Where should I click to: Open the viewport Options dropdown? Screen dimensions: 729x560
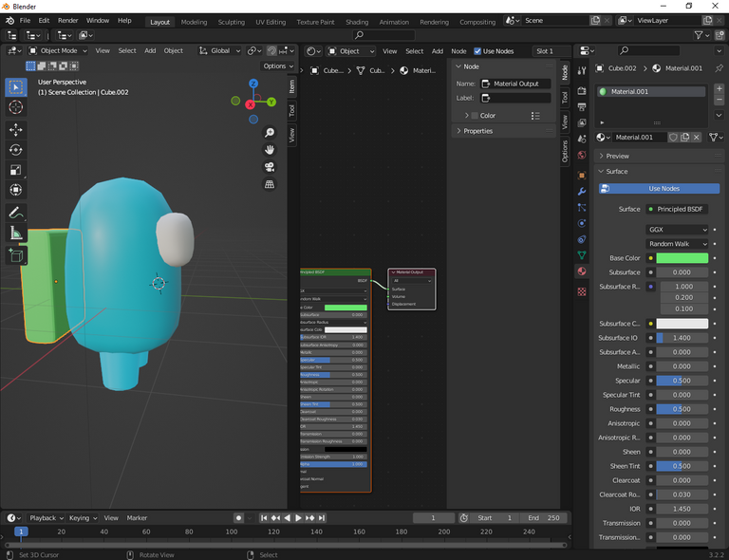[278, 66]
